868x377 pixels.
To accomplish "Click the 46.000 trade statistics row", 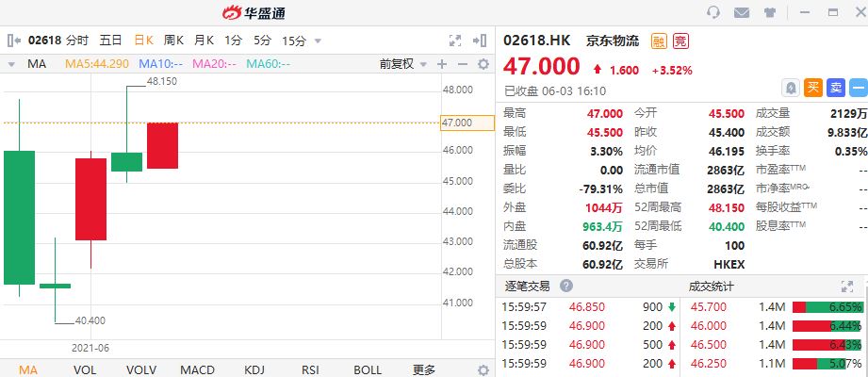I will point(774,326).
